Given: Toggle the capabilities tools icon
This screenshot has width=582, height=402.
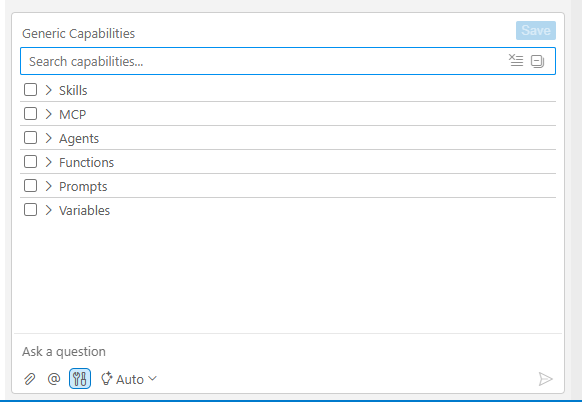Looking at the screenshot, I should (80, 379).
